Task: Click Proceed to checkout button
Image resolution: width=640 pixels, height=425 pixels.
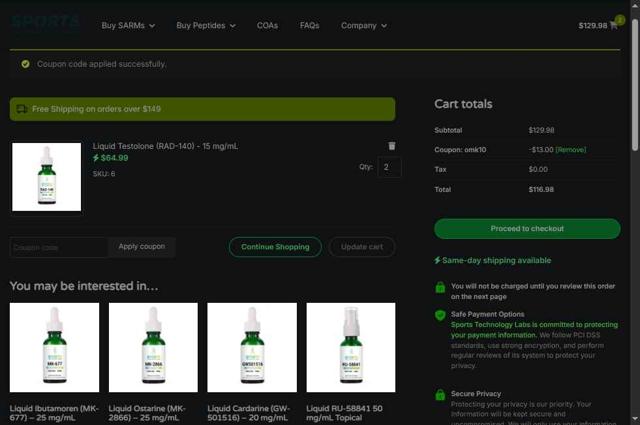Action: point(527,229)
